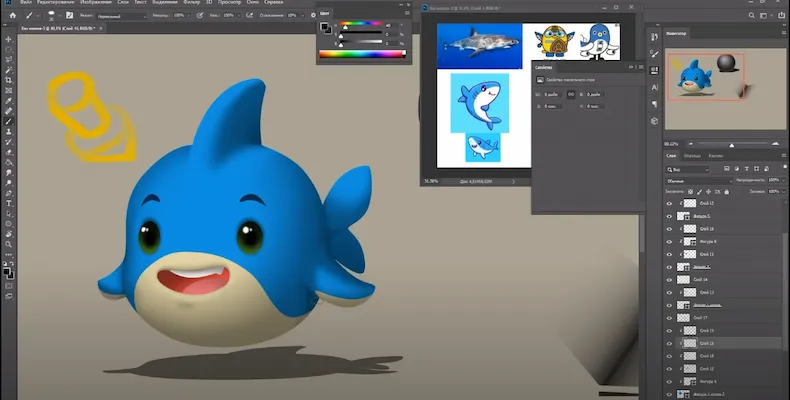The width and height of the screenshot is (790, 400).
Task: Switch to the Каналы tab
Action: [716, 156]
